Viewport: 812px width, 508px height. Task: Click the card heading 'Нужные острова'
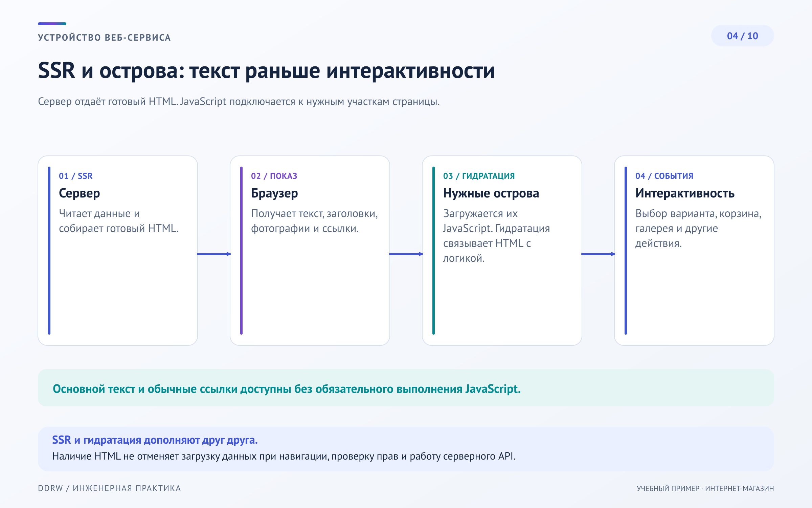pos(491,193)
